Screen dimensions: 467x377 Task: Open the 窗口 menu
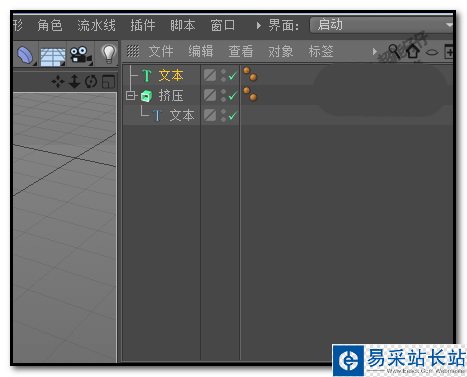[223, 26]
